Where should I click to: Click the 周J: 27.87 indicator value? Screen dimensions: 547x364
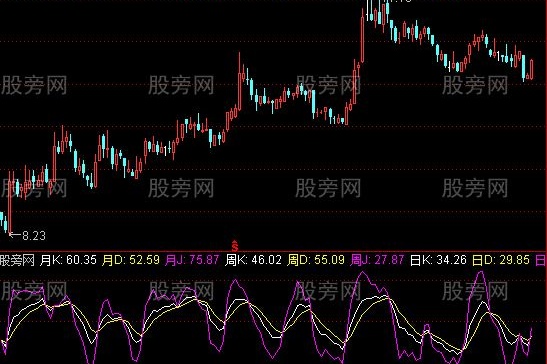pos(377,260)
